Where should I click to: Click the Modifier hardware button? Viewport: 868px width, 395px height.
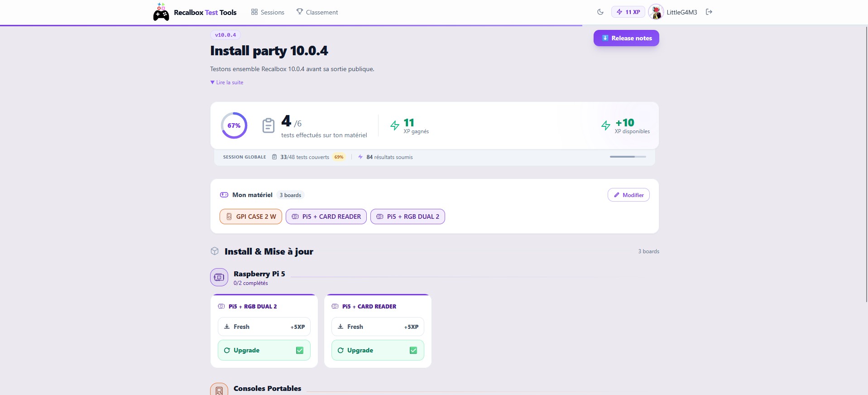(628, 195)
